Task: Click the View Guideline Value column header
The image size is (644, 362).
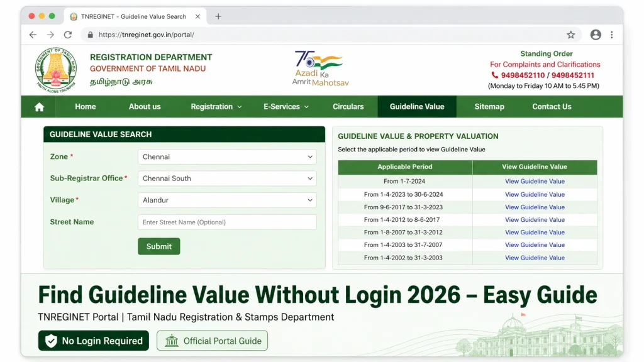Action: (535, 167)
